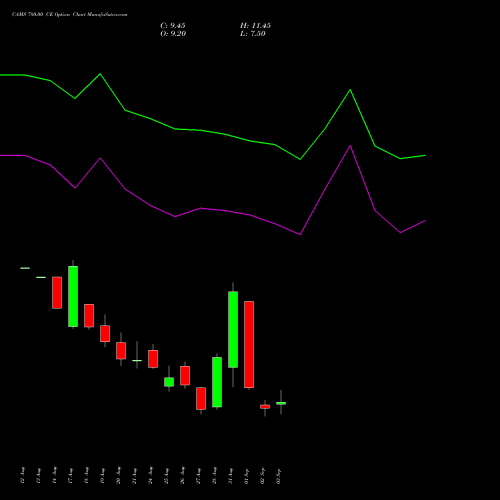This screenshot has width=500, height=500.
Task: Select the red candle for 14 Aug
Action: click(x=57, y=292)
